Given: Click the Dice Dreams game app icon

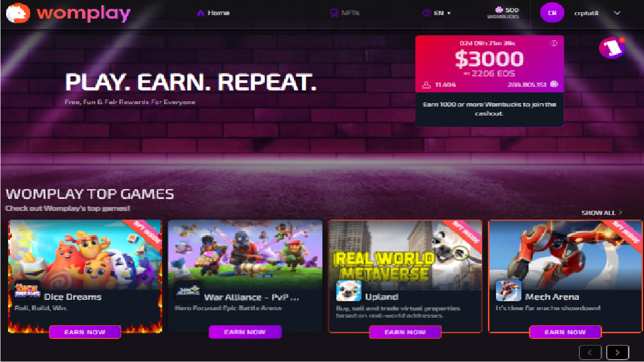Looking at the screenshot, I should point(27,291).
